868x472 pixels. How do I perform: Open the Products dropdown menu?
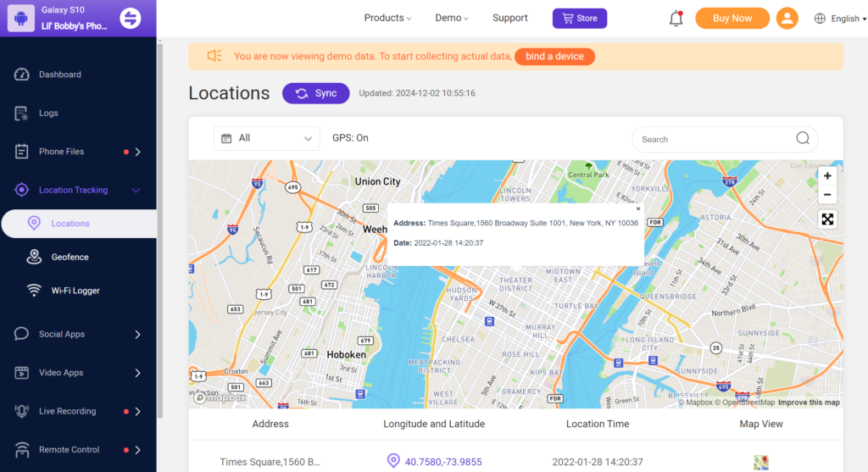click(x=387, y=19)
